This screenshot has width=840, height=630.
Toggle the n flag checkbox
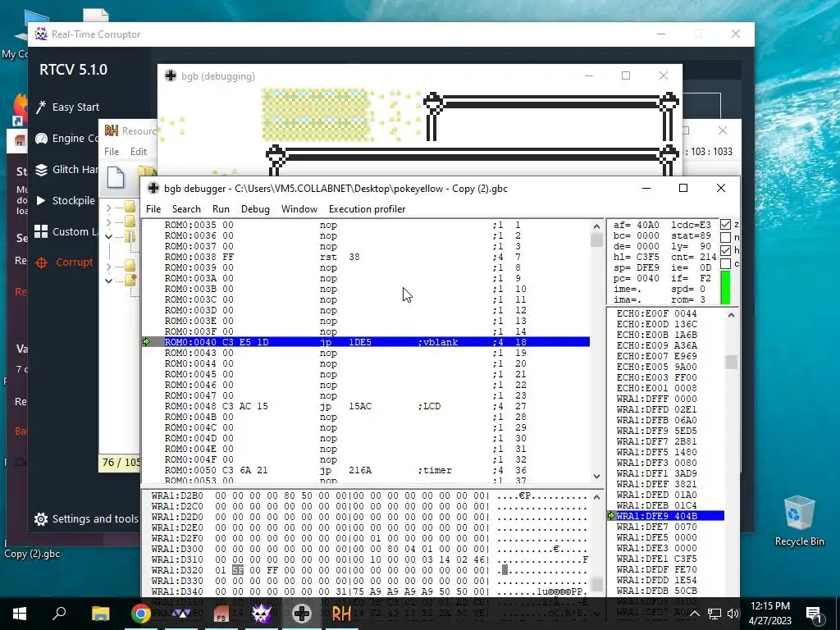(725, 237)
